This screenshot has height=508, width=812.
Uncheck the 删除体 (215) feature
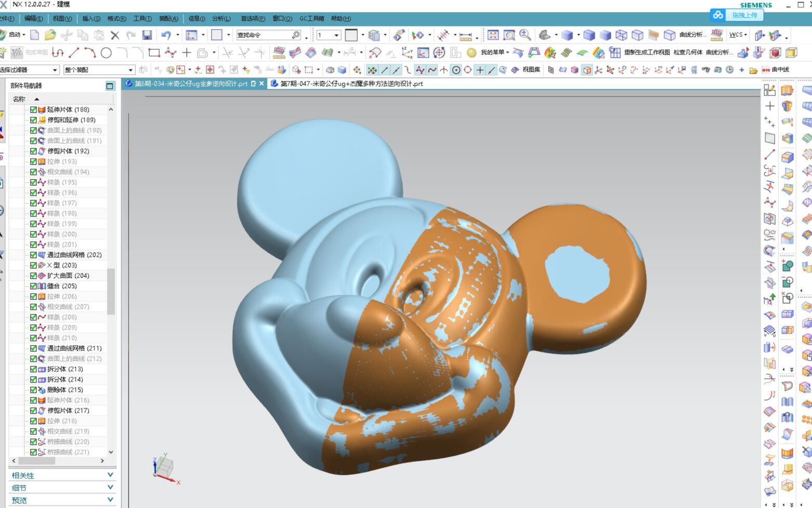coord(33,390)
